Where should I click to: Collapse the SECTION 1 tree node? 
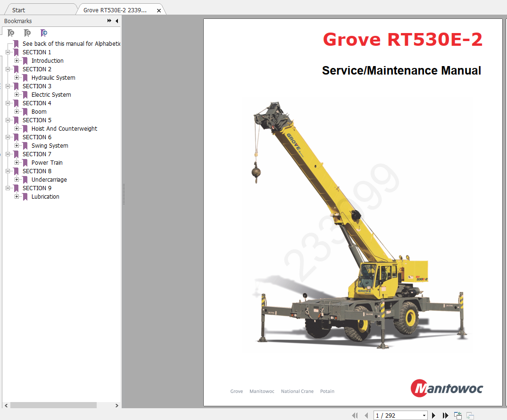[8, 52]
